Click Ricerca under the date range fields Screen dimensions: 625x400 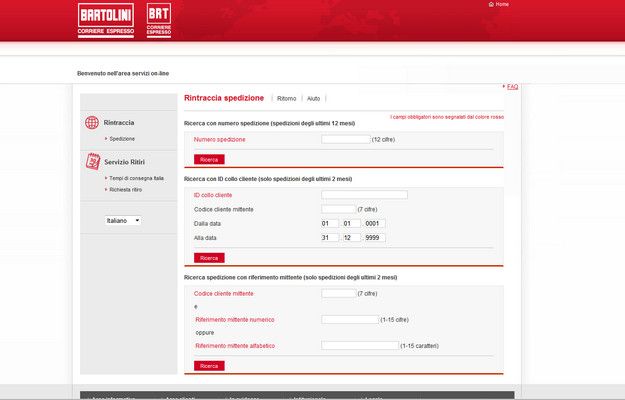coord(209,257)
